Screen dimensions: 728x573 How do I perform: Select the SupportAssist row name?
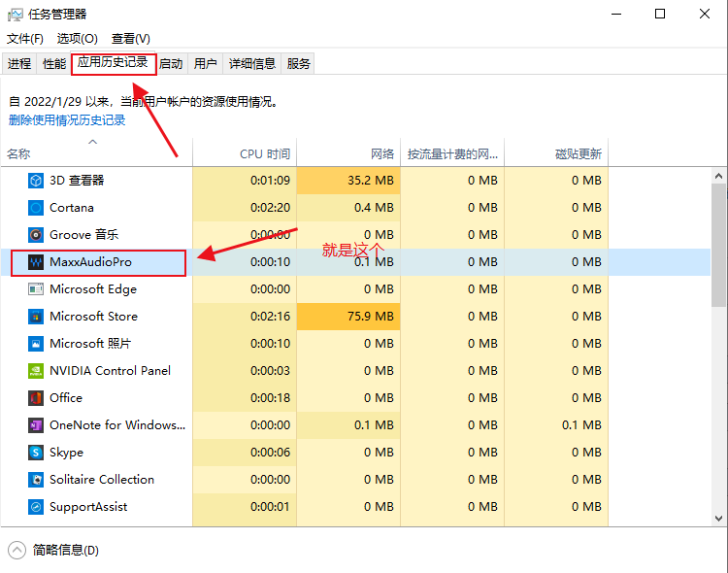pos(88,507)
